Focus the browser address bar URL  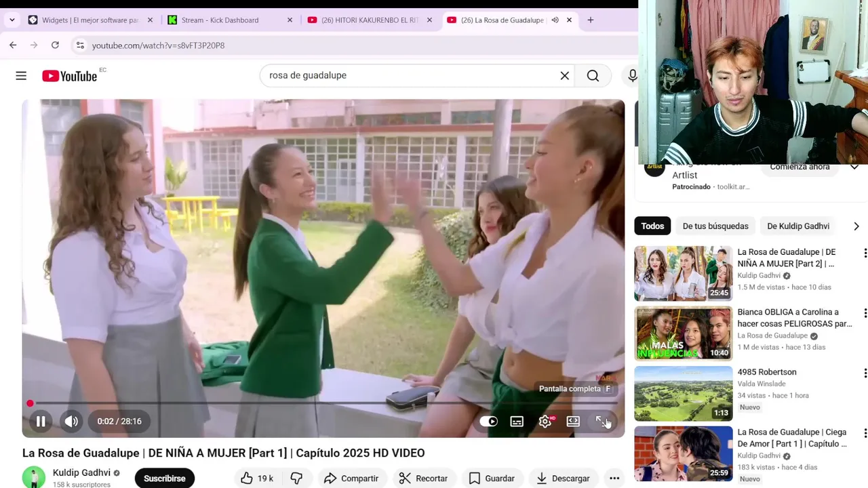point(158,45)
